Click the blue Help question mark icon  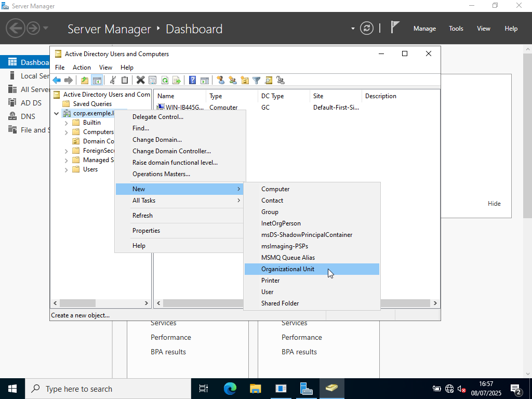[x=192, y=81]
